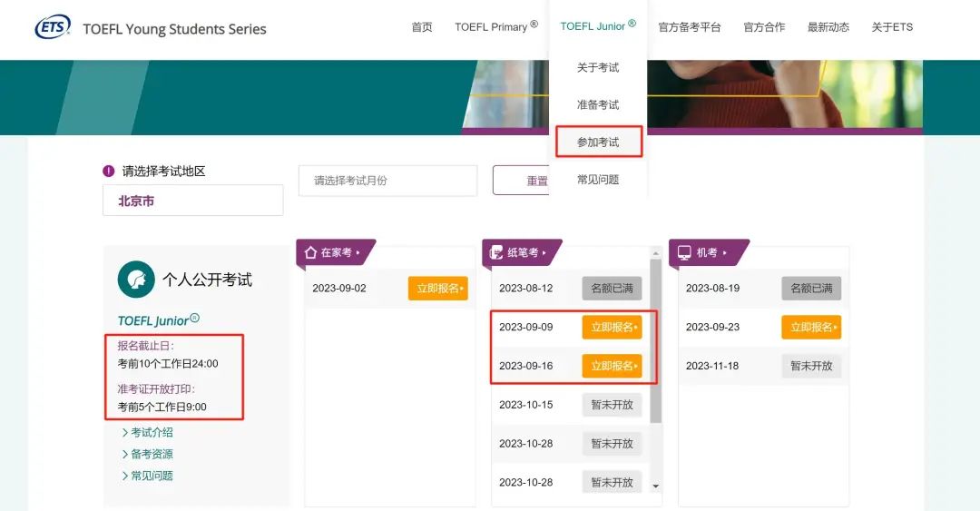The image size is (980, 511).
Task: Click 立即报名 for 2023-09-02 at-home exam
Action: (438, 289)
